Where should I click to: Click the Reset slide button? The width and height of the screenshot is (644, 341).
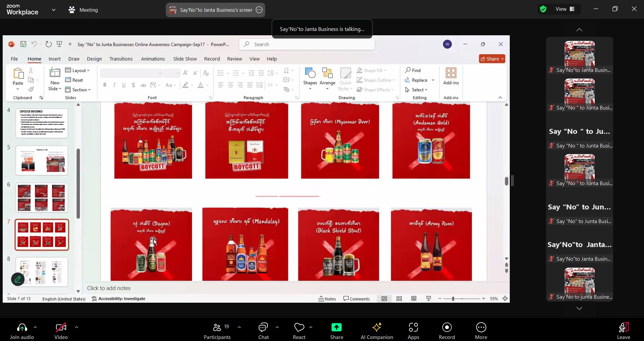74,80
